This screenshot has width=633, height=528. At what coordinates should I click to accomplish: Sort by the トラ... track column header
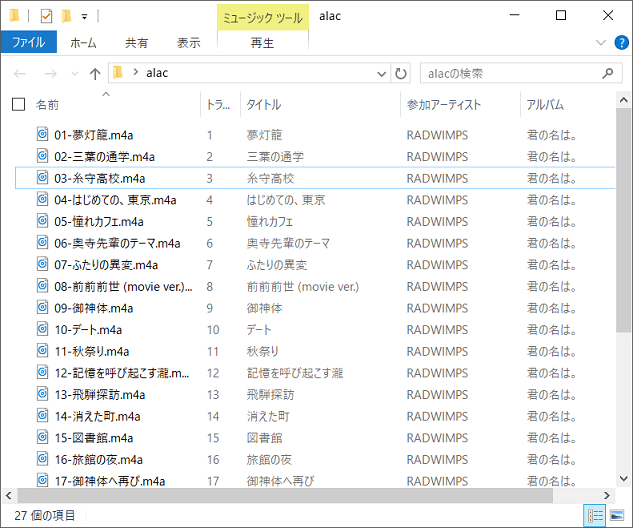tap(220, 105)
